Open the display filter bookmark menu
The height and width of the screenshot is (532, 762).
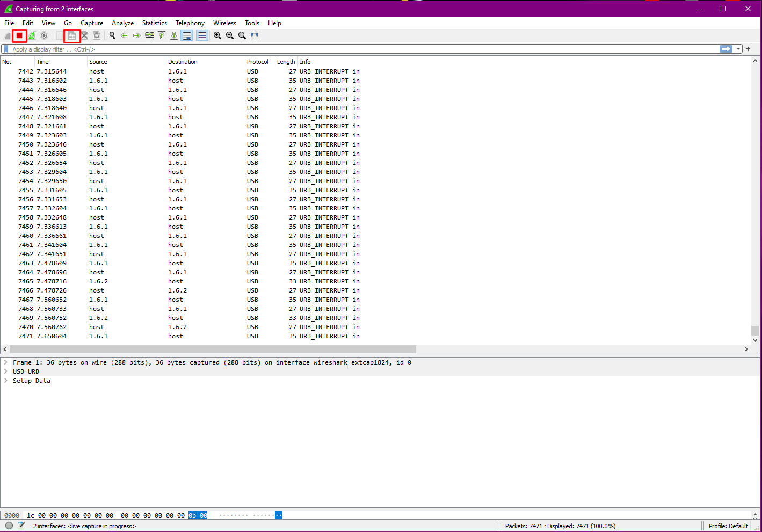tap(6, 49)
